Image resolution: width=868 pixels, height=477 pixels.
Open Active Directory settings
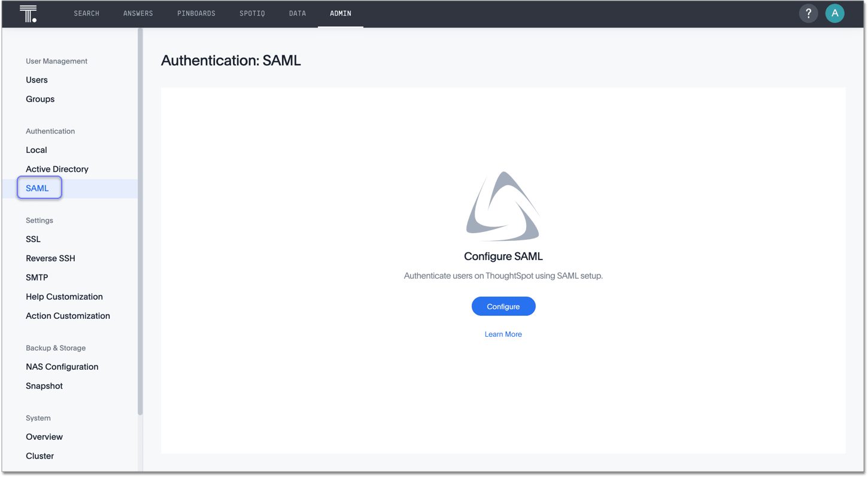click(x=57, y=169)
